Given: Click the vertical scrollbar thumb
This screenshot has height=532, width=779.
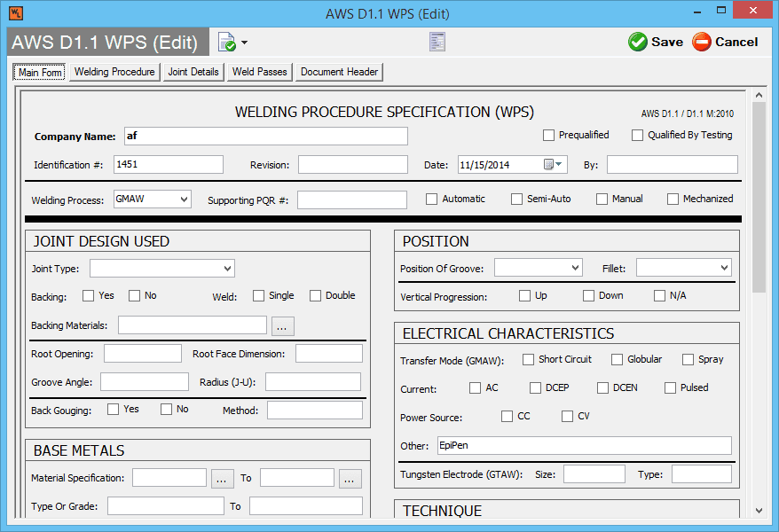Looking at the screenshot, I should [759, 198].
